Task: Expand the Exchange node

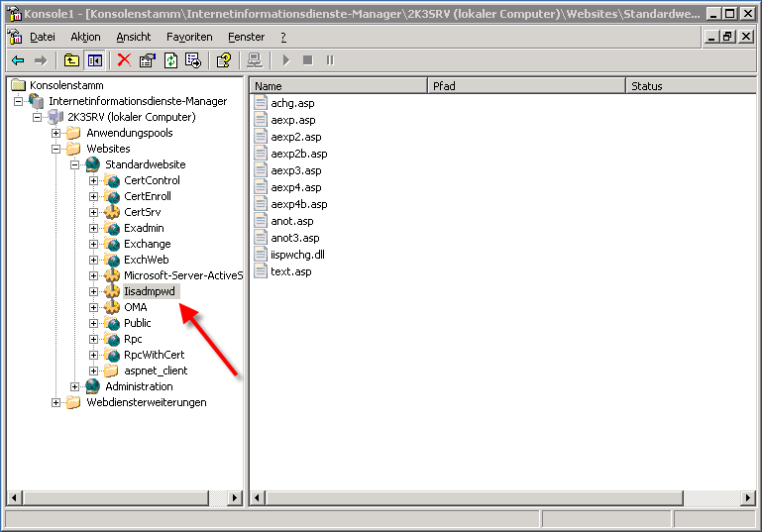Action: pyautogui.click(x=94, y=244)
